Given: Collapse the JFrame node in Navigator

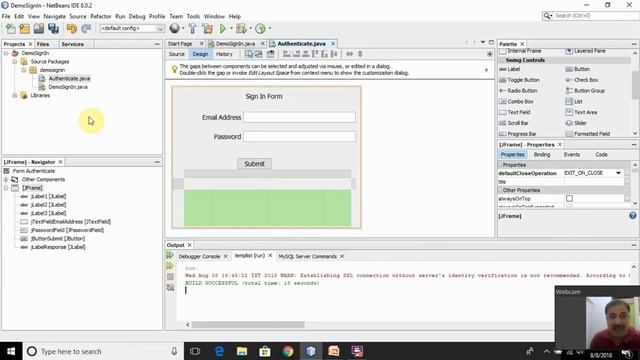Looking at the screenshot, I should click(x=6, y=188).
